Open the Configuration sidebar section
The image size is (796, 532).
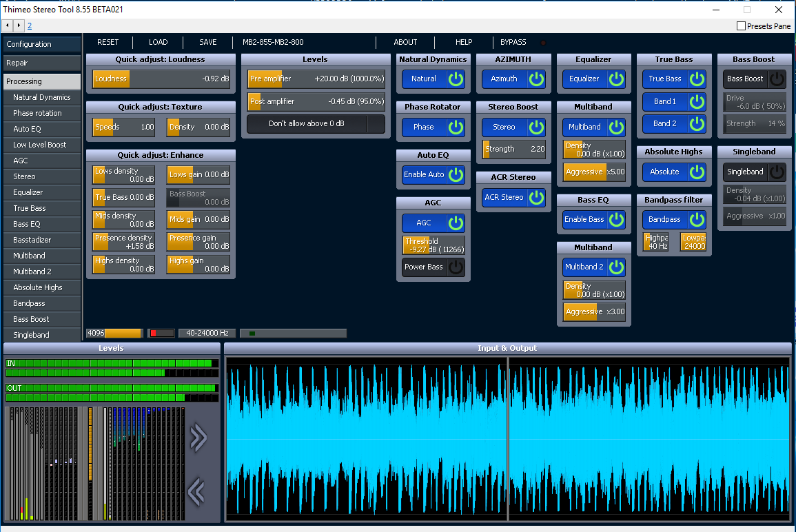coord(41,44)
